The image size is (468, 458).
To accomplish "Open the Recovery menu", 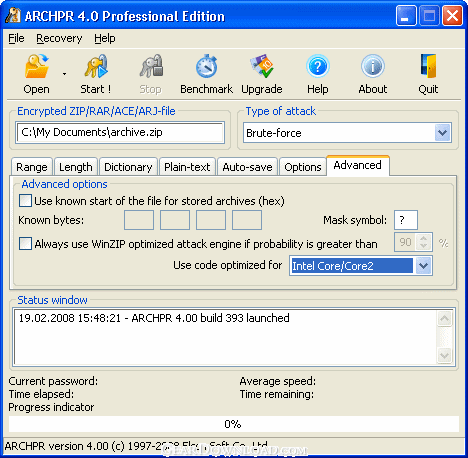I will (59, 38).
